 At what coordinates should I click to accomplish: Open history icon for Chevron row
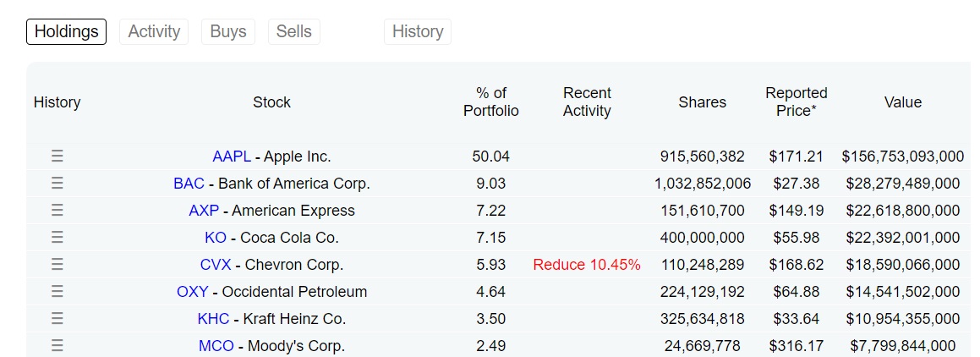coord(57,265)
